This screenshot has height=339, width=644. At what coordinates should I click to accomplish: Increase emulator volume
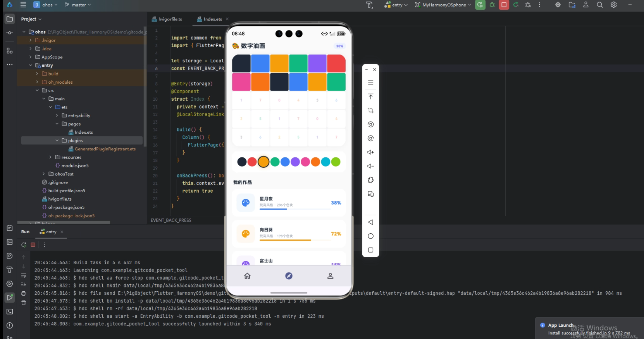pyautogui.click(x=370, y=152)
